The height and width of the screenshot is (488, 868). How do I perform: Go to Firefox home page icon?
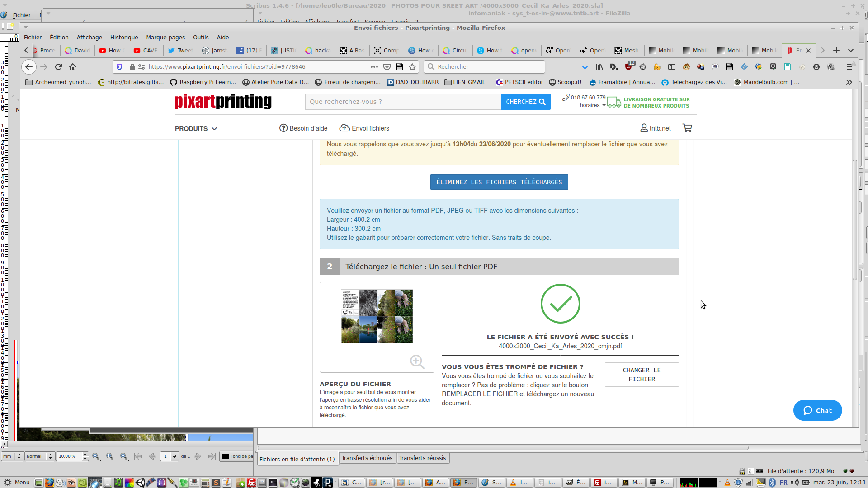[73, 67]
